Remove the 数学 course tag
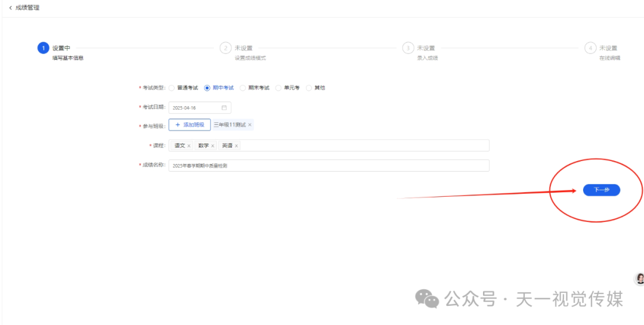 (213, 146)
